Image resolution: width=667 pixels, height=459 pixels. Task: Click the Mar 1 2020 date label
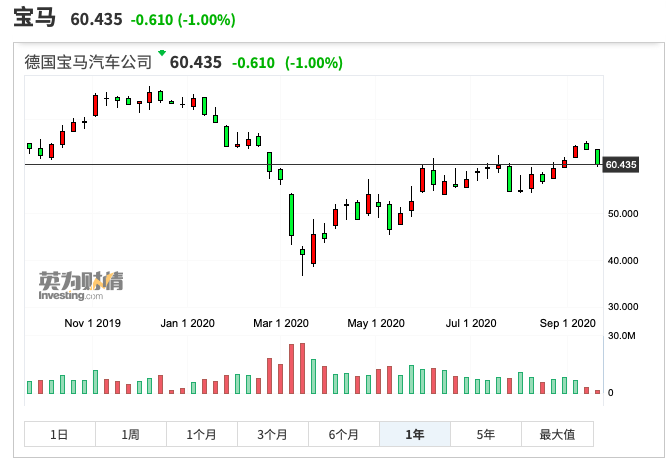(x=281, y=323)
